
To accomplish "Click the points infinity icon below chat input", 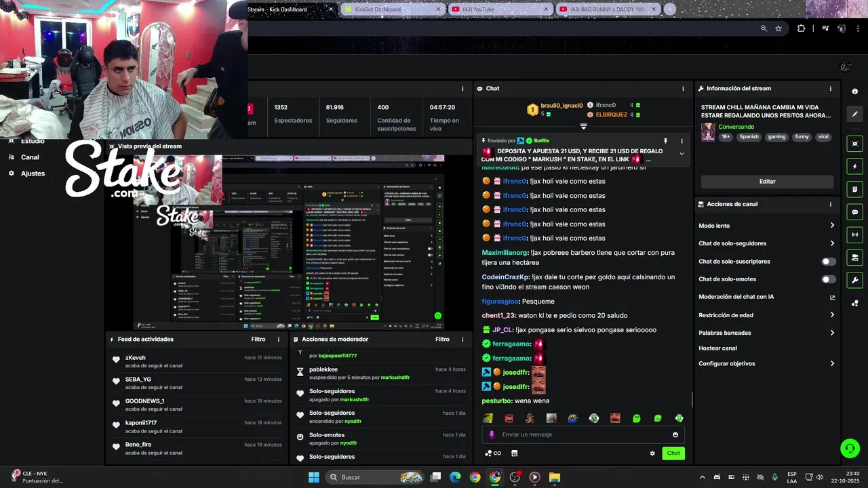I will click(x=493, y=453).
